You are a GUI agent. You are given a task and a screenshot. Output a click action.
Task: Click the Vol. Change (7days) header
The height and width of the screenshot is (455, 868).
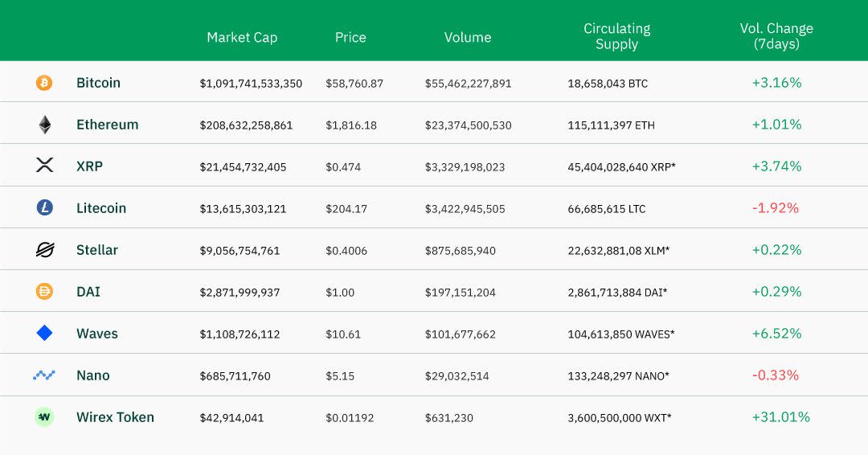(776, 36)
